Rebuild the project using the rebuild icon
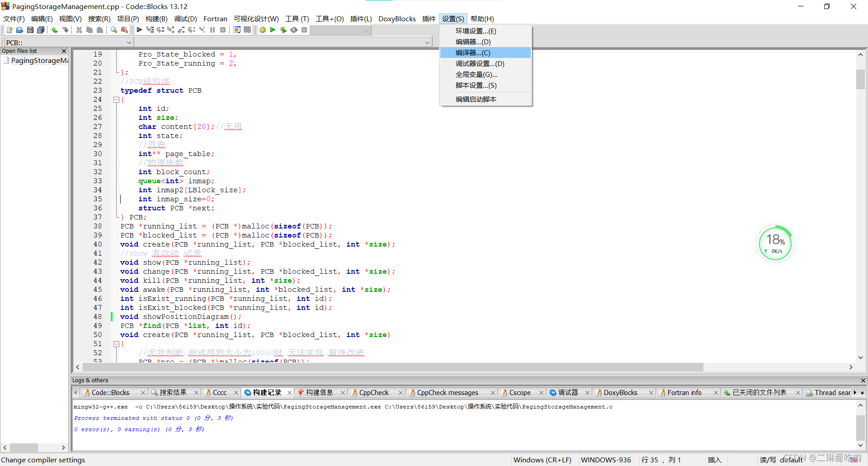The width and height of the screenshot is (868, 466). point(294,30)
